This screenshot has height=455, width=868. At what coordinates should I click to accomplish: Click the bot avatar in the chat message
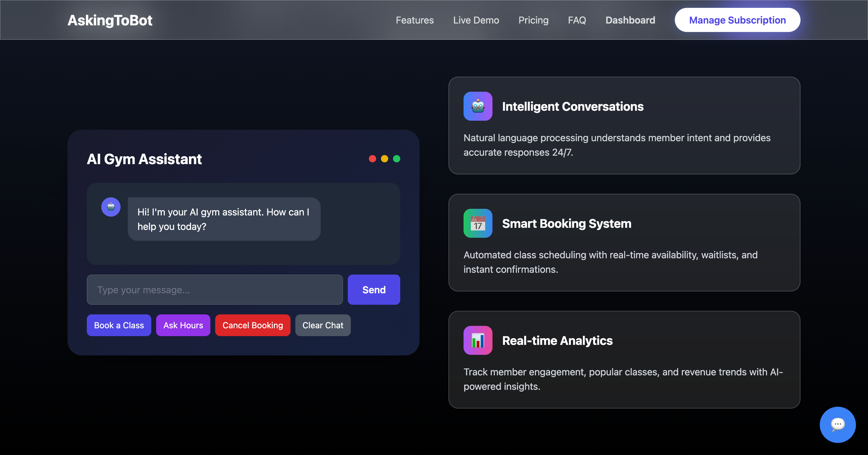[111, 207]
